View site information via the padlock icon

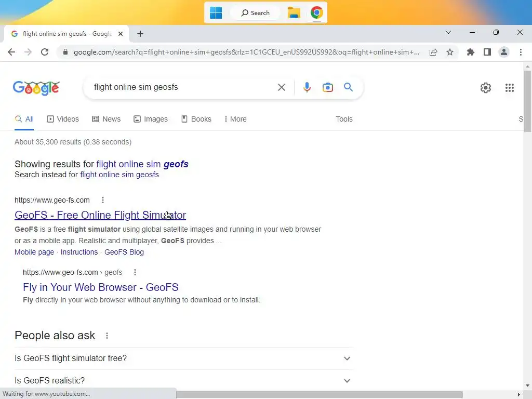pos(65,52)
